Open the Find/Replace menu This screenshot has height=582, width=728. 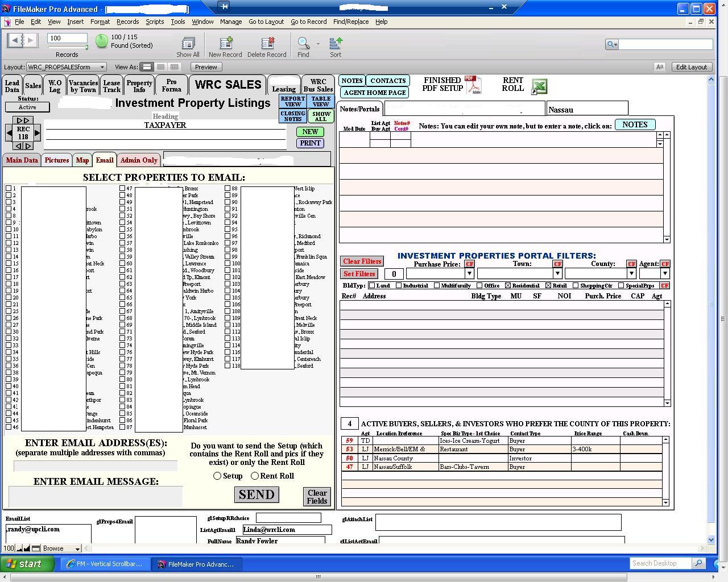[x=351, y=22]
